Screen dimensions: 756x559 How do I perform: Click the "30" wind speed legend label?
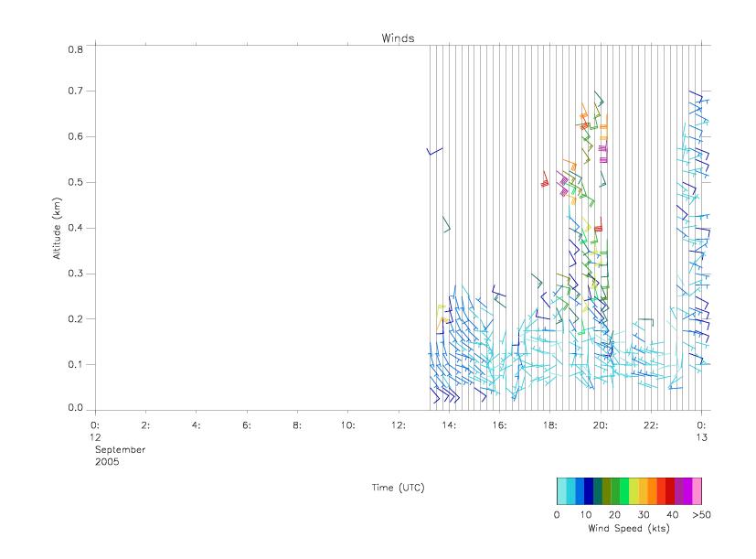[x=644, y=514]
